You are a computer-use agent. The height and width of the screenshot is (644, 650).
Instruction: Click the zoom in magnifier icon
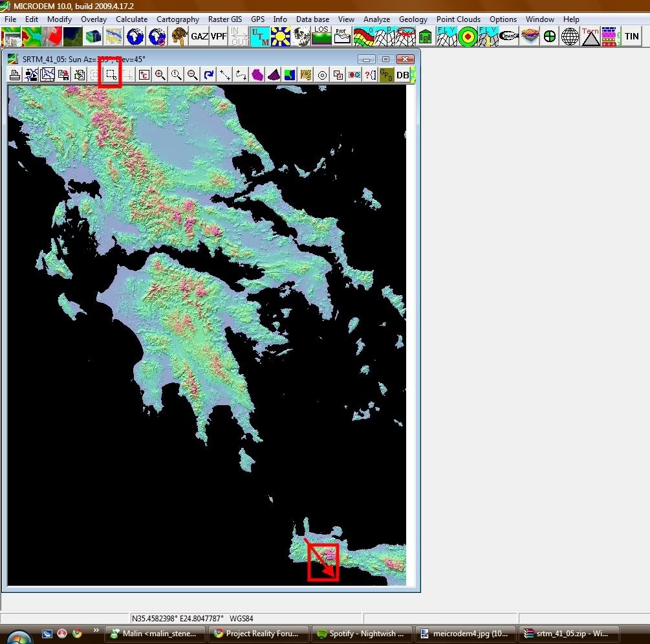pos(160,75)
